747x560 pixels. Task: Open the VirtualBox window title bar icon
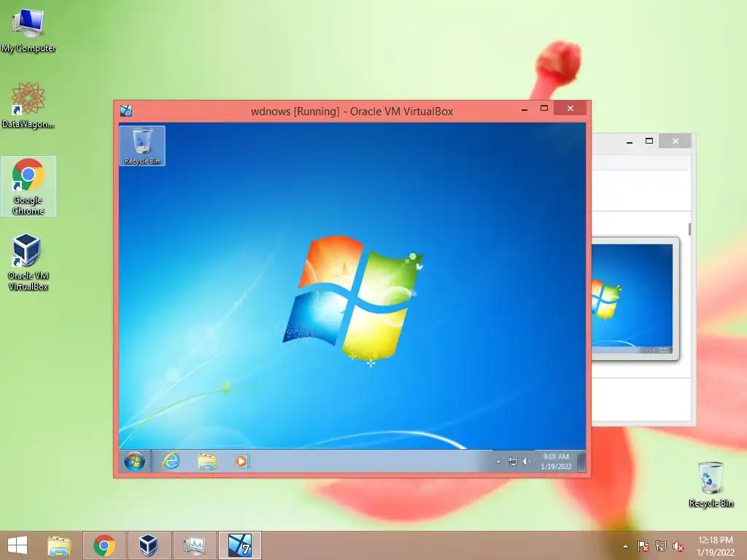point(126,111)
